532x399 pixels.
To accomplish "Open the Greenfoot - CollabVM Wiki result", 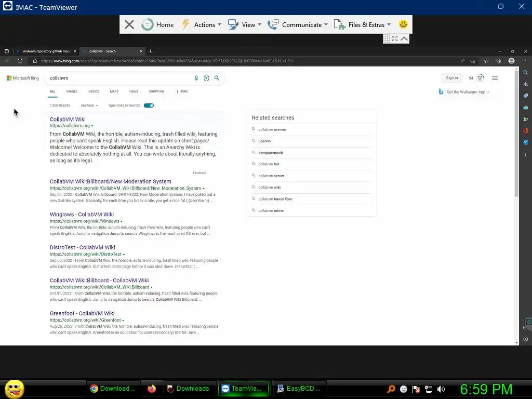I will coord(82,313).
